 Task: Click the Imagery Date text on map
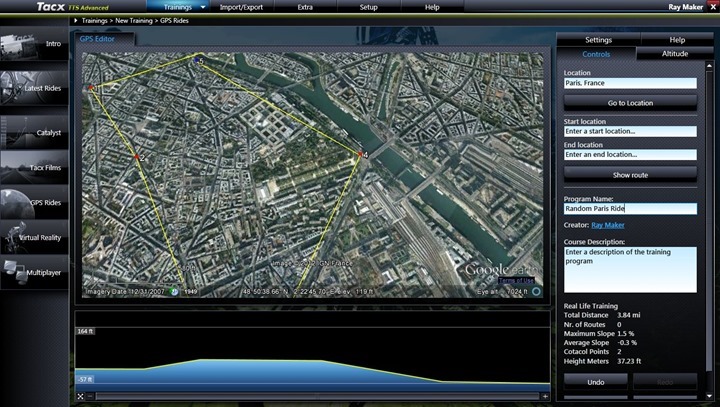[124, 292]
